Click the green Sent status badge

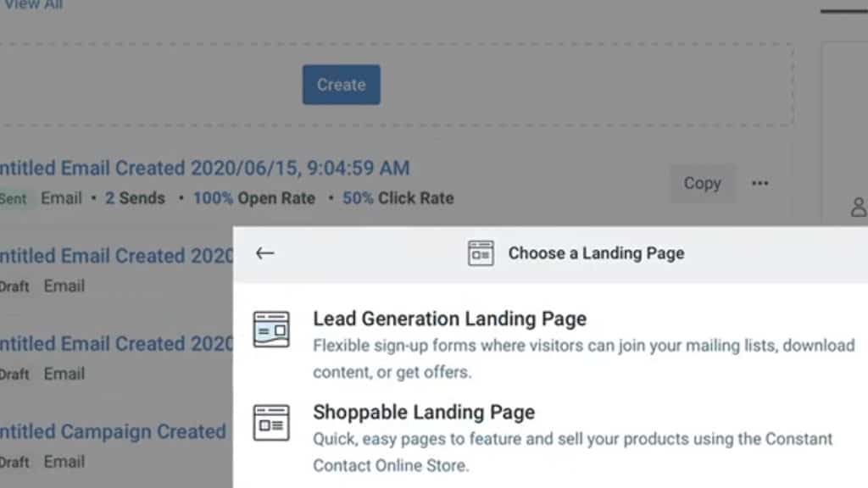(14, 199)
